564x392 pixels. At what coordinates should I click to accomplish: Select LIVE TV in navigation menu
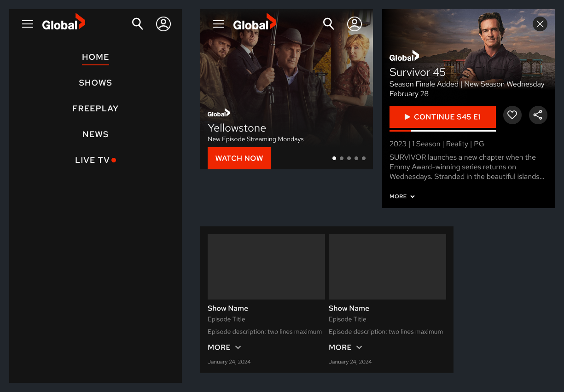click(95, 160)
